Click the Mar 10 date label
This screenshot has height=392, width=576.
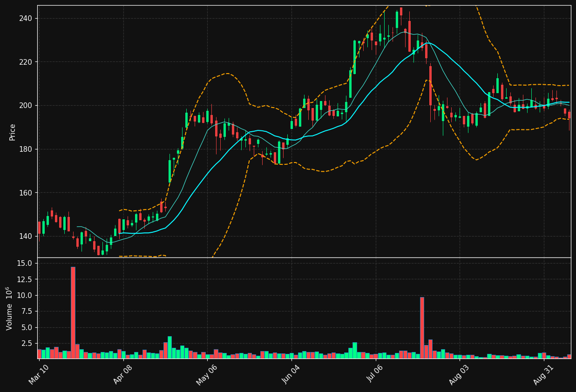39,374
